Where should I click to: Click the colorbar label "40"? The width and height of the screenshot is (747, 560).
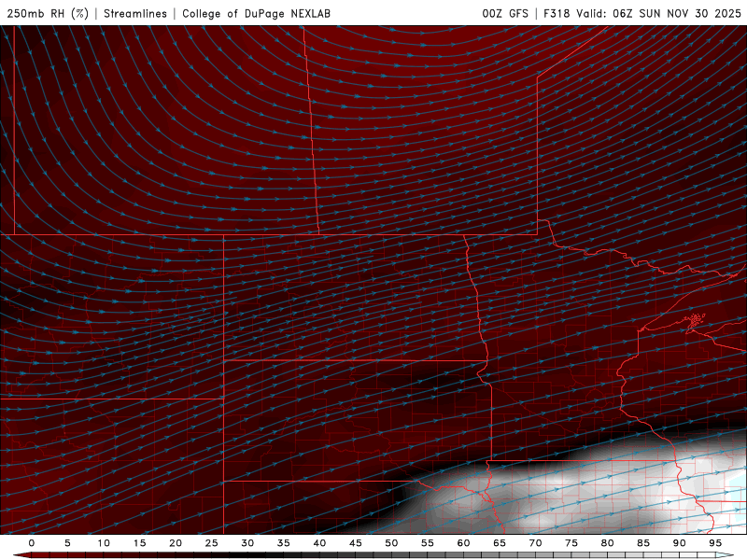pos(319,543)
